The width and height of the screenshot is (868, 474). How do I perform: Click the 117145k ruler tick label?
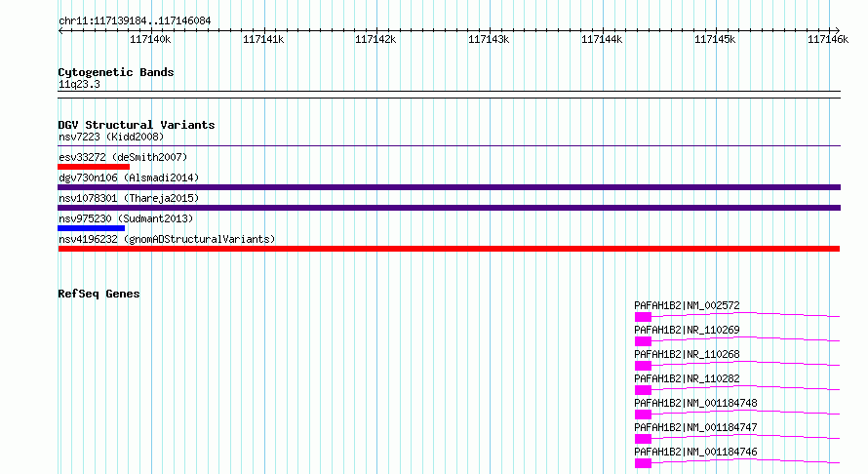click(715, 39)
